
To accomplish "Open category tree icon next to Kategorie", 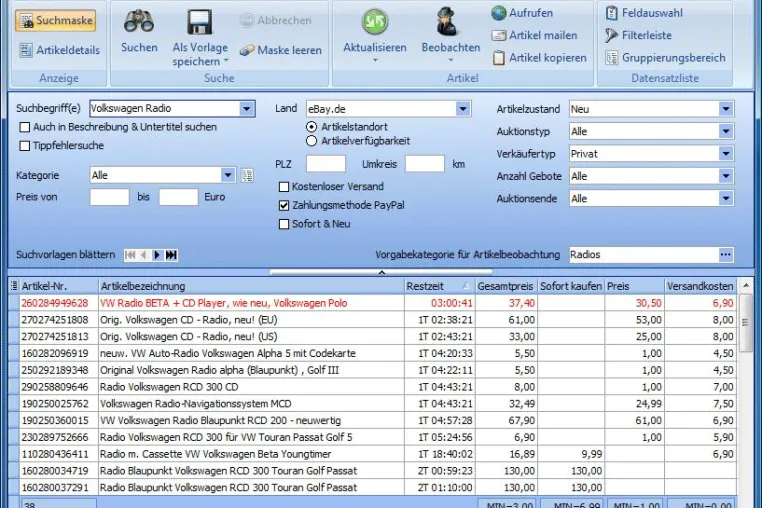I will 247,175.
